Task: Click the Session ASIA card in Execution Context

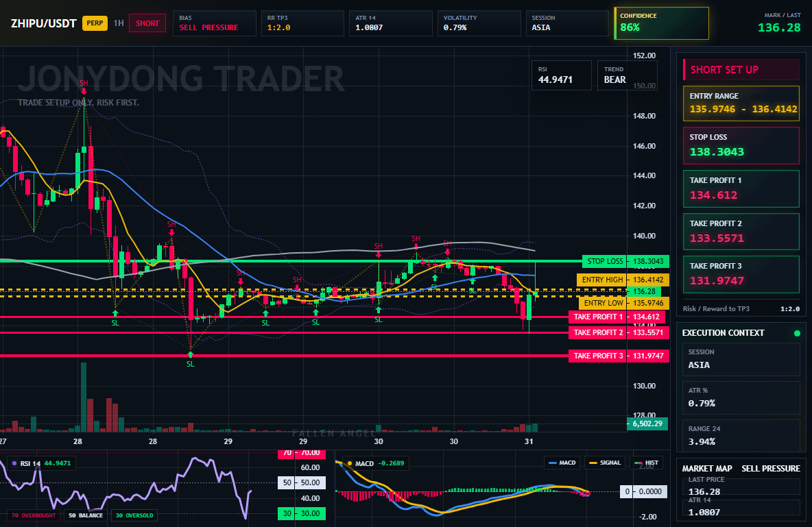Action: click(x=741, y=359)
